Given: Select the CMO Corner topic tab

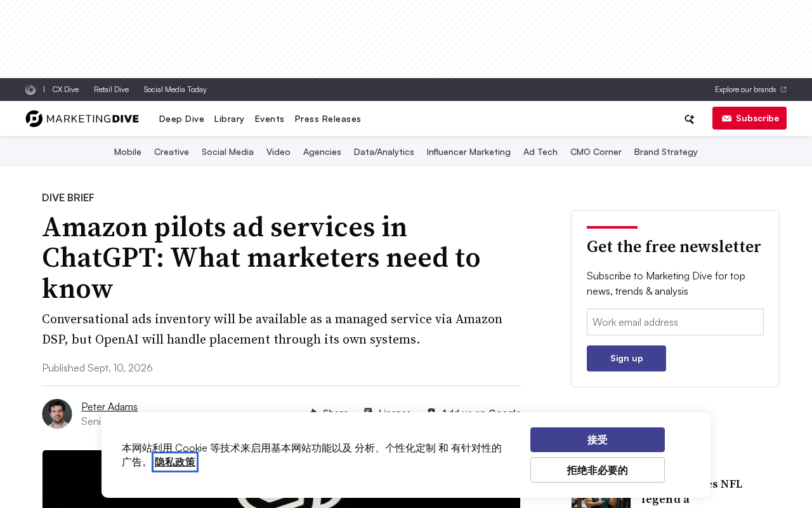Looking at the screenshot, I should pos(596,152).
